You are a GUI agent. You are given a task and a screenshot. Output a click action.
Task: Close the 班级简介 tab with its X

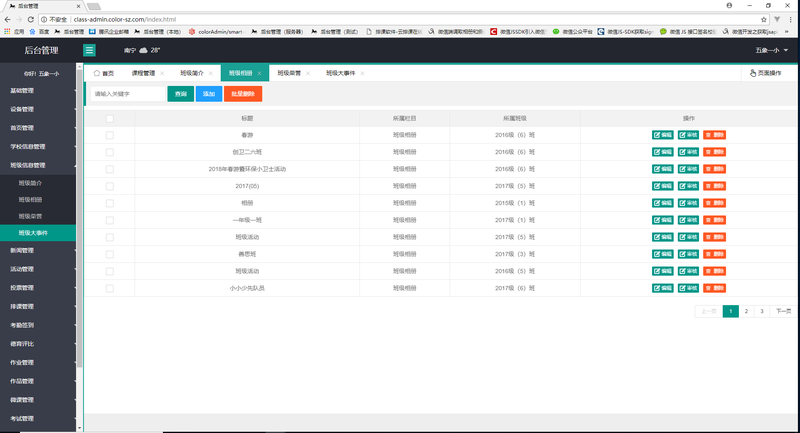pos(211,73)
